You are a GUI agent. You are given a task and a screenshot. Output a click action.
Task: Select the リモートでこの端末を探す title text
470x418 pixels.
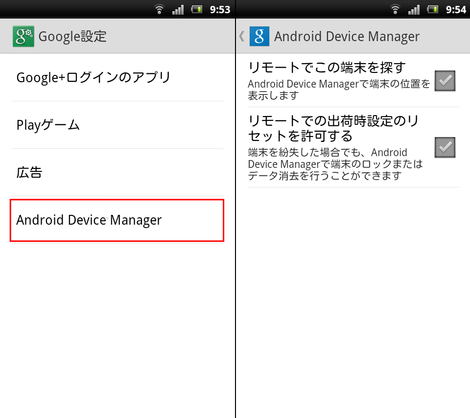(327, 67)
